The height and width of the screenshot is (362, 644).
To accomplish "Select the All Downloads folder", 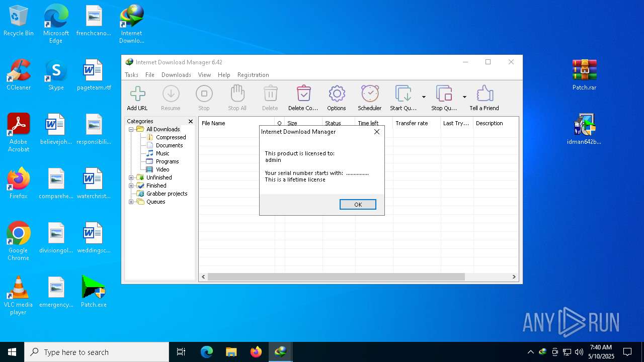I will click(x=163, y=129).
